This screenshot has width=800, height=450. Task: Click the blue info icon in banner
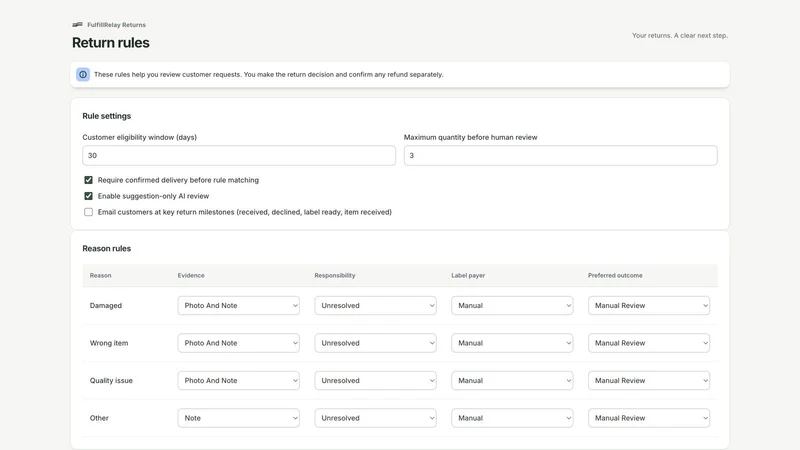click(83, 74)
